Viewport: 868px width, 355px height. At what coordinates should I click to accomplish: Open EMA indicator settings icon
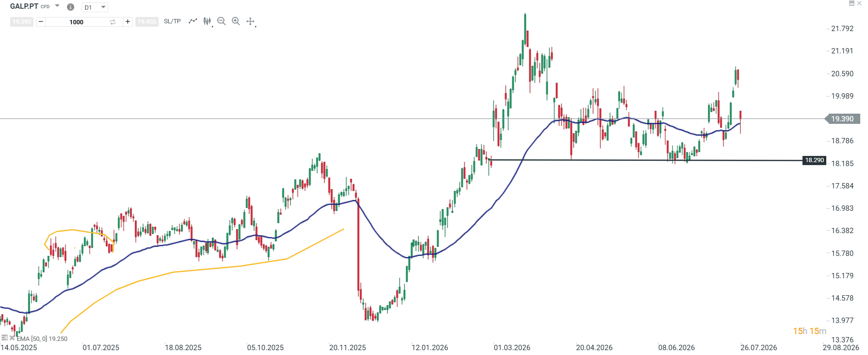4,338
